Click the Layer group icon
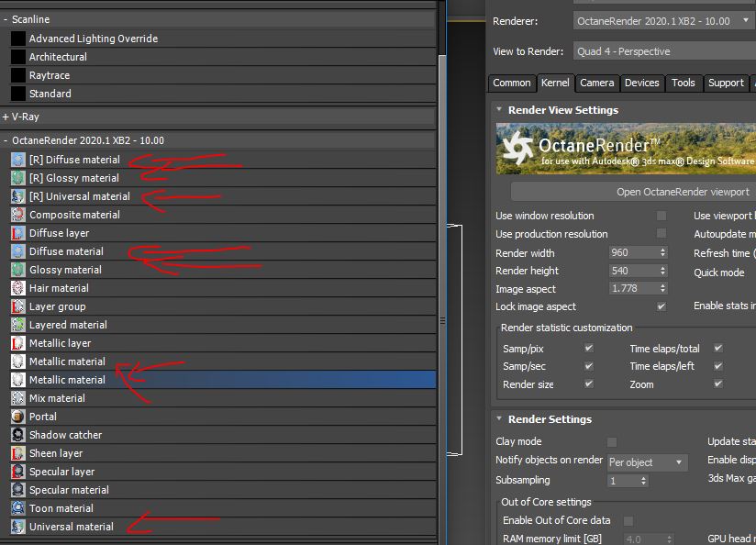The width and height of the screenshot is (756, 545). (x=17, y=306)
